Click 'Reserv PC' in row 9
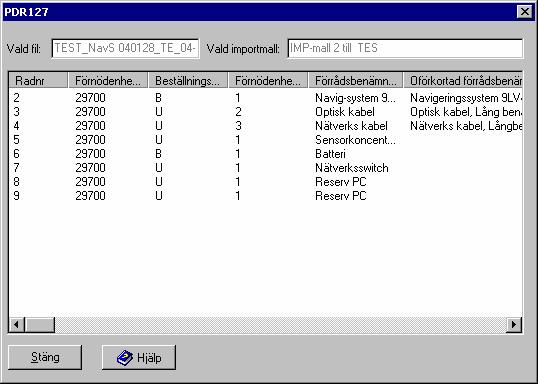 point(341,196)
